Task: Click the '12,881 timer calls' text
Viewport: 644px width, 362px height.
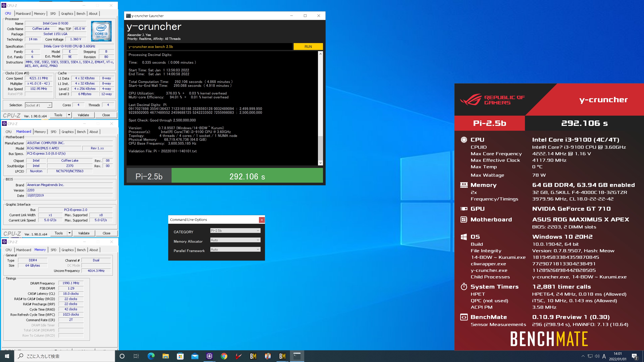Action: 561,287
